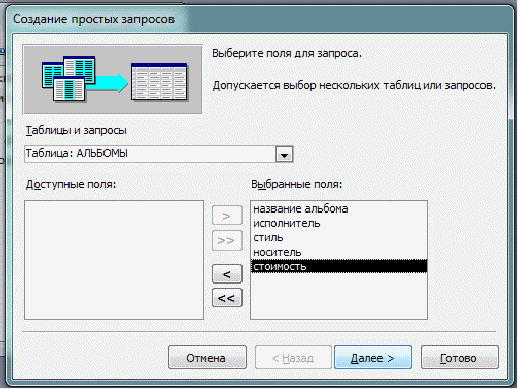Click the double arrow add-all-fields button
Viewport: 518px width, 389px height.
click(227, 240)
